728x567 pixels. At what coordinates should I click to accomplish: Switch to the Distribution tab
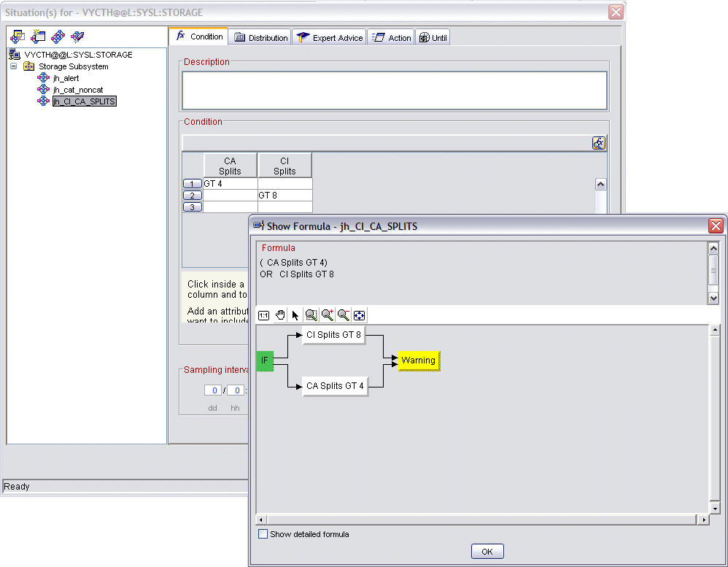260,37
